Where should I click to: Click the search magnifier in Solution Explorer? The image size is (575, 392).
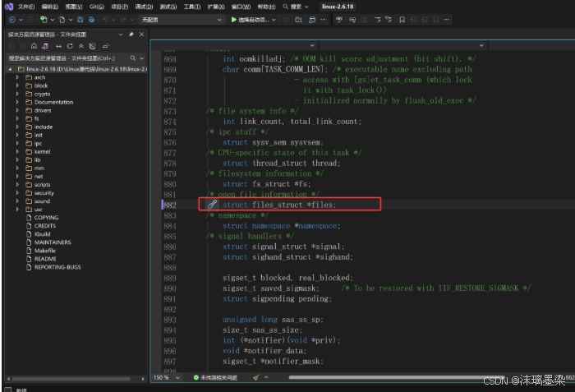coord(133,58)
